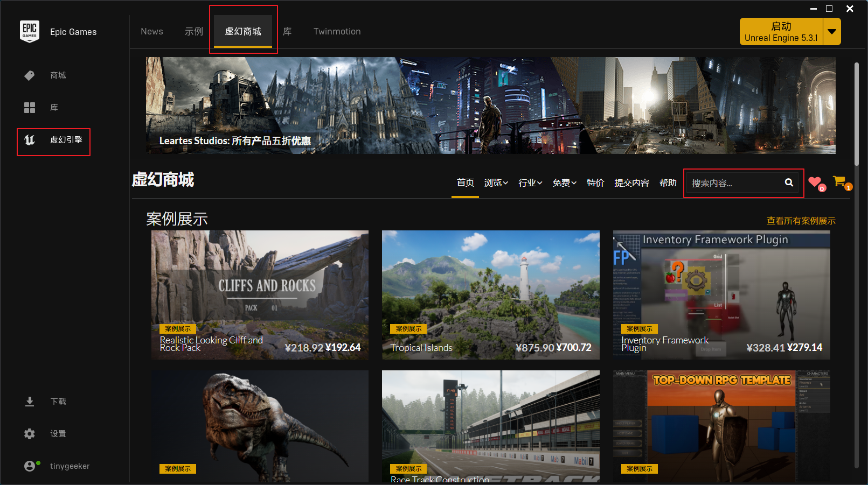Click the 案例展示 tag on Tropical Islands
This screenshot has height=485, width=868.
(409, 329)
